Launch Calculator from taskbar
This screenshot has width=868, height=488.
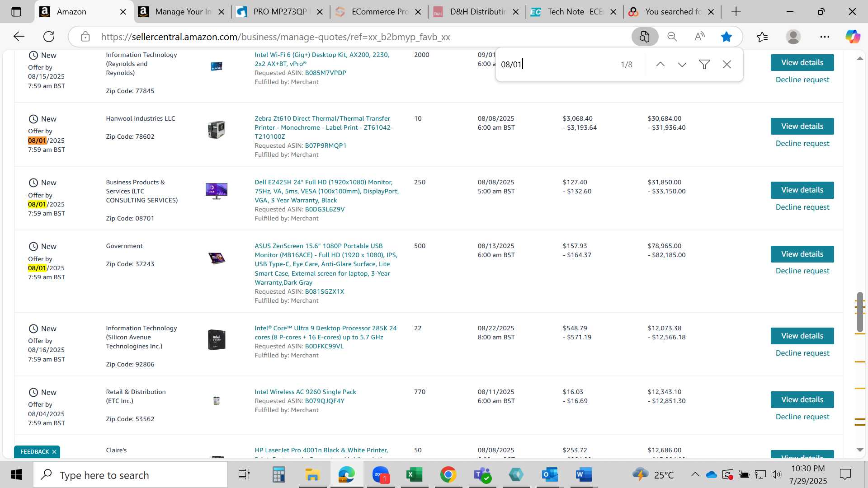tap(278, 475)
